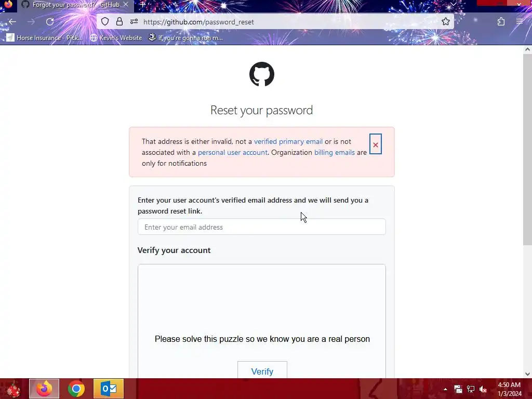
Task: Open the site permissions icon in URL bar
Action: point(134,22)
